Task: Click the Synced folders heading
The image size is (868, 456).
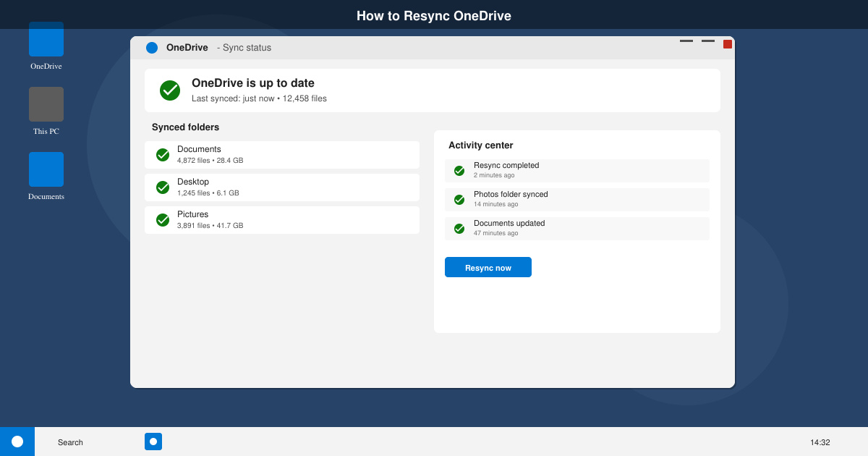Action: [185, 127]
